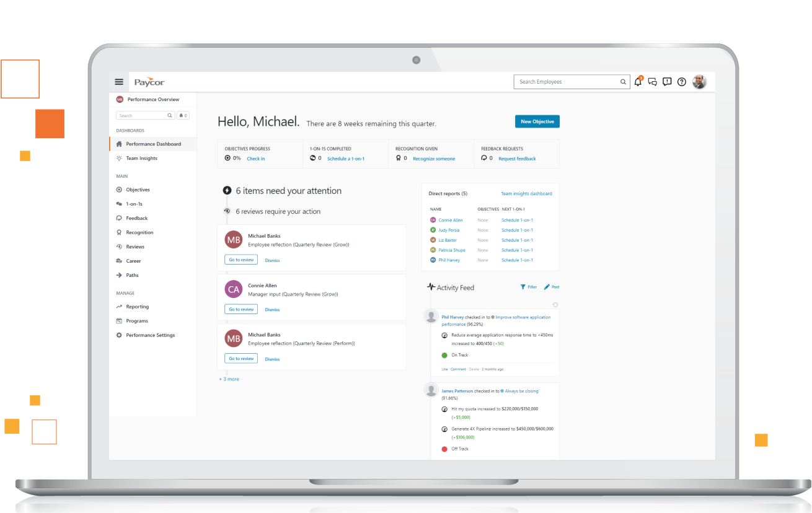Click the Paycor logo
The height and width of the screenshot is (513, 812).
pos(149,82)
